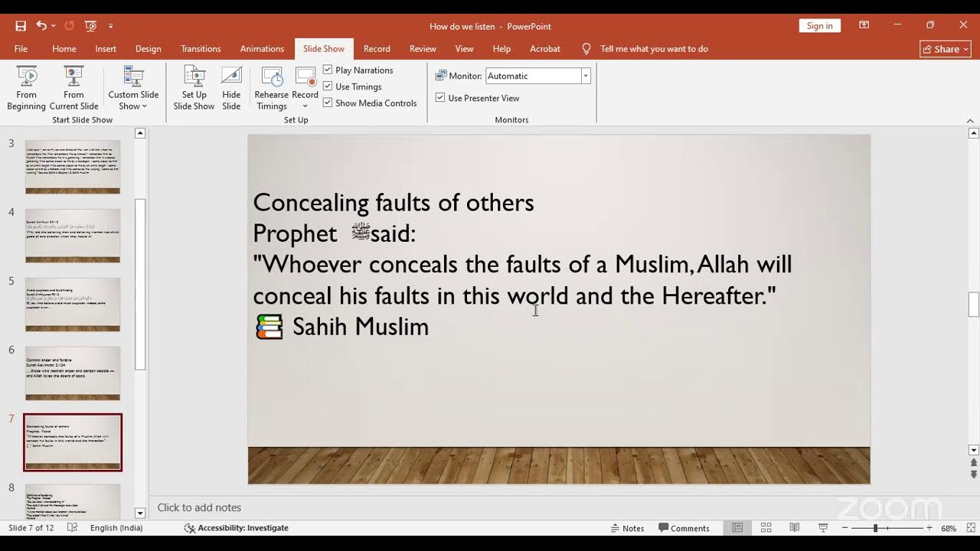
Task: Expand Custom Slide Show menu
Action: 133,88
